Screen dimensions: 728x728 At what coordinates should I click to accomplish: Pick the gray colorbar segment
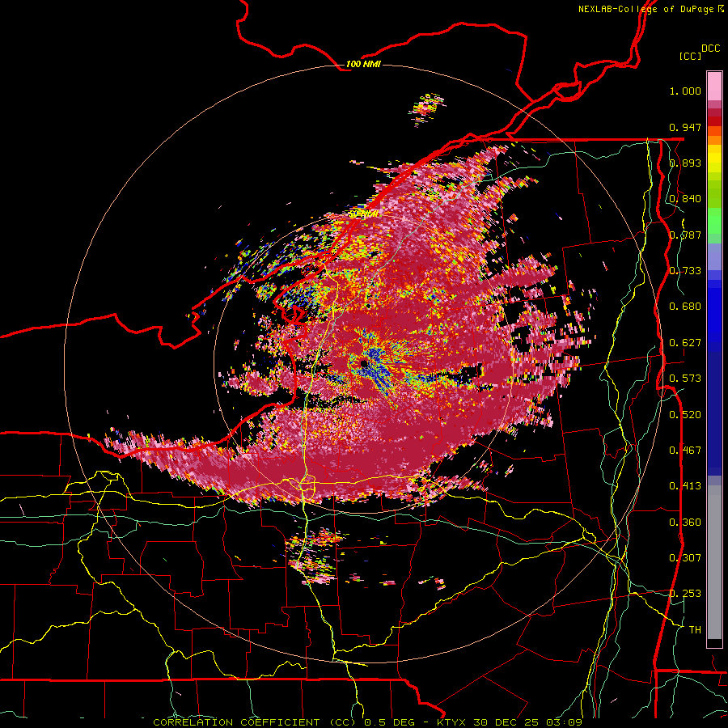pos(714,562)
